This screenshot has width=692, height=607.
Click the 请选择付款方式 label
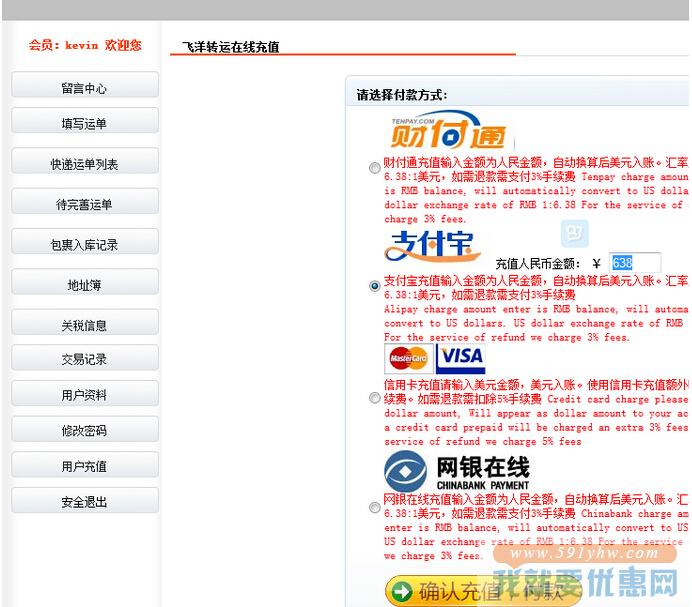(402, 95)
